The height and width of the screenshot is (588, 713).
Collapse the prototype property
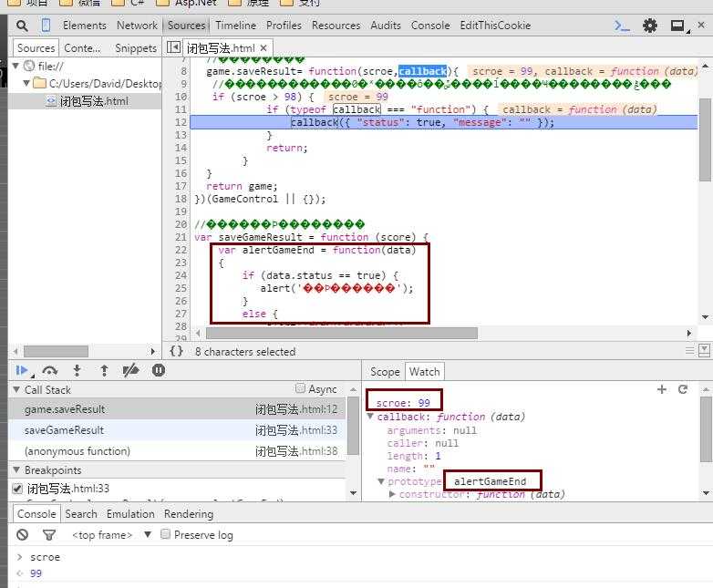pyautogui.click(x=381, y=481)
